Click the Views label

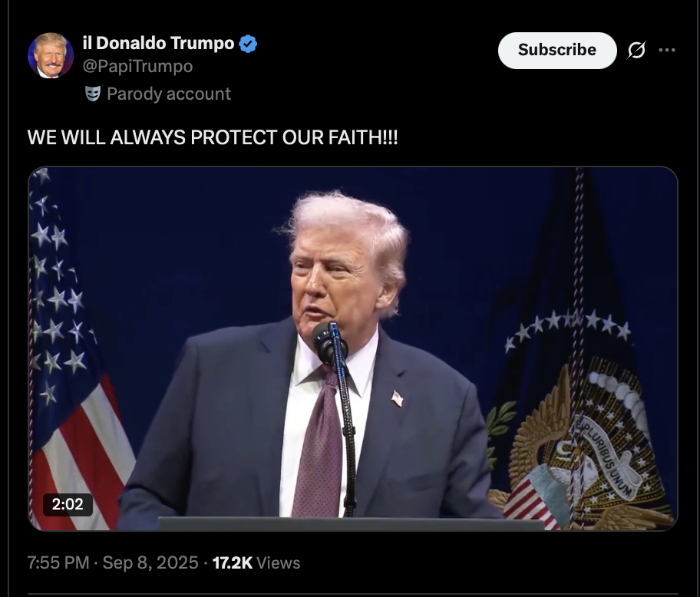click(x=278, y=562)
